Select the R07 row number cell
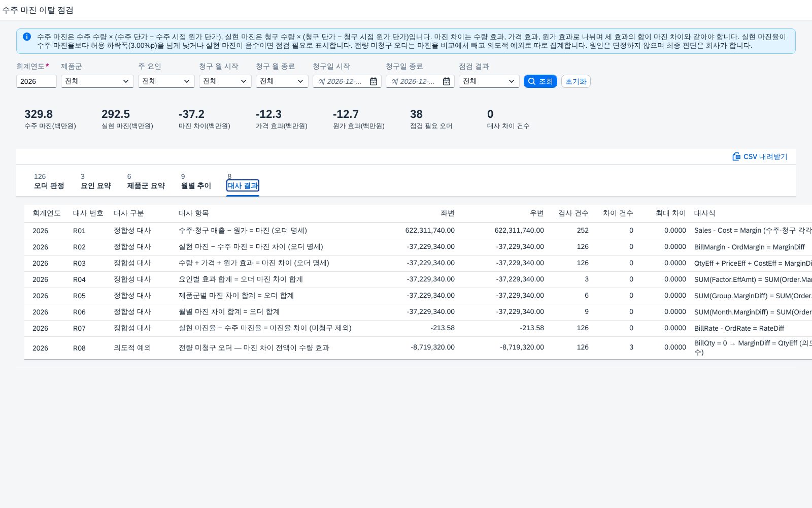Screen dimensions: 812x508 79,328
